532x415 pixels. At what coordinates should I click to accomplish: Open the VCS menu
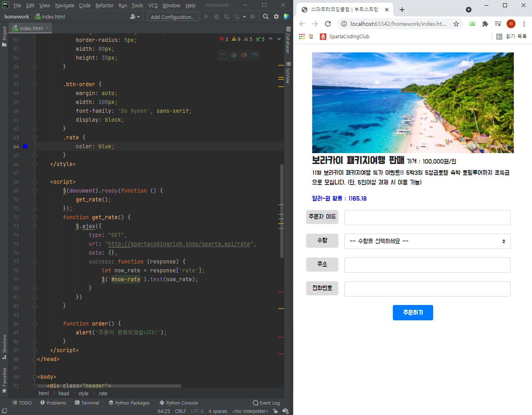(153, 5)
